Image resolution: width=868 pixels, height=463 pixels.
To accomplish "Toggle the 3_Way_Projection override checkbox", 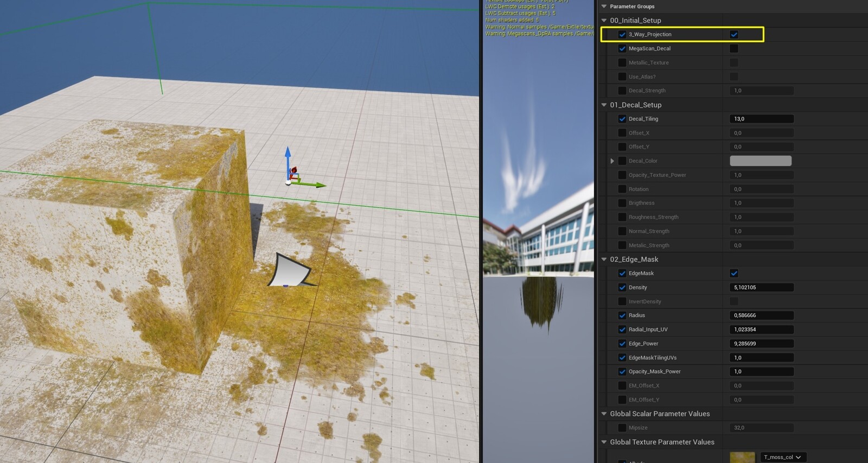I will tap(622, 34).
